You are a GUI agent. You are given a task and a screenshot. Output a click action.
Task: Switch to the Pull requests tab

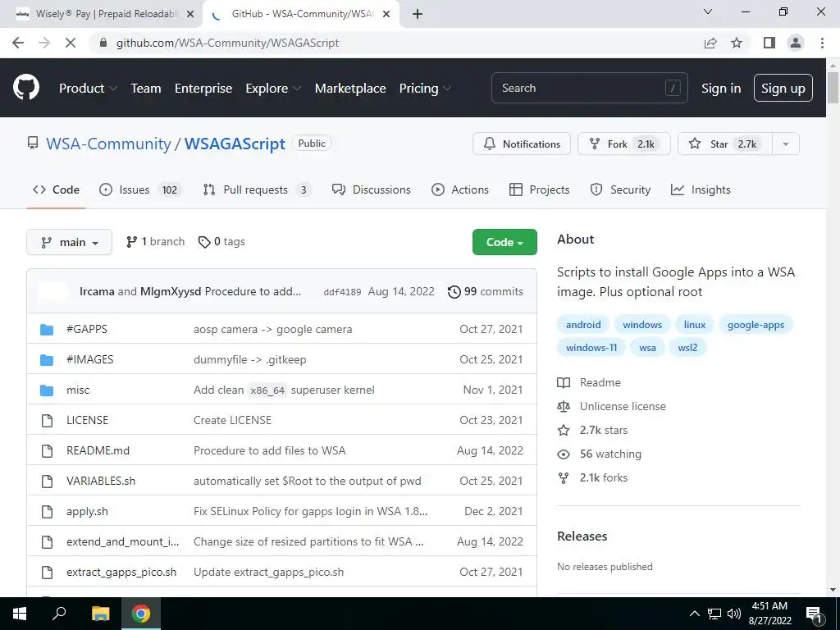point(257,189)
